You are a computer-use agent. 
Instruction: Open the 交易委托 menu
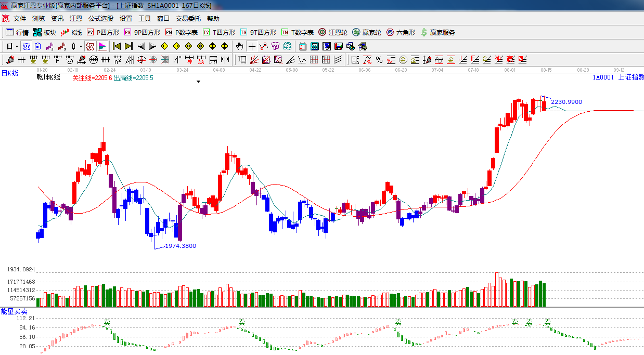click(x=188, y=18)
